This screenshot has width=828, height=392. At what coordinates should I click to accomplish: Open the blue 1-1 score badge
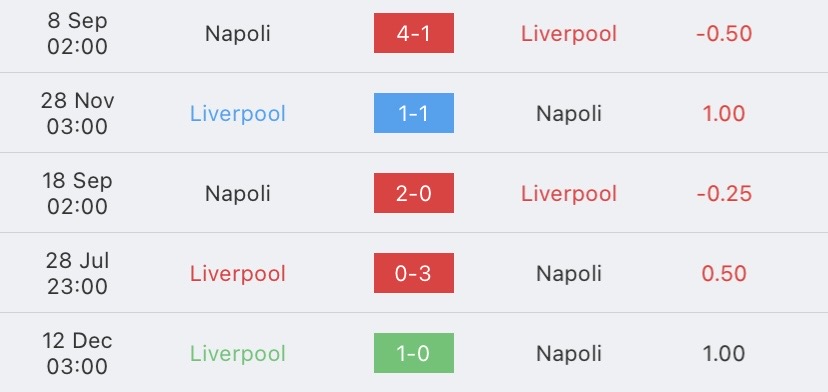(413, 113)
